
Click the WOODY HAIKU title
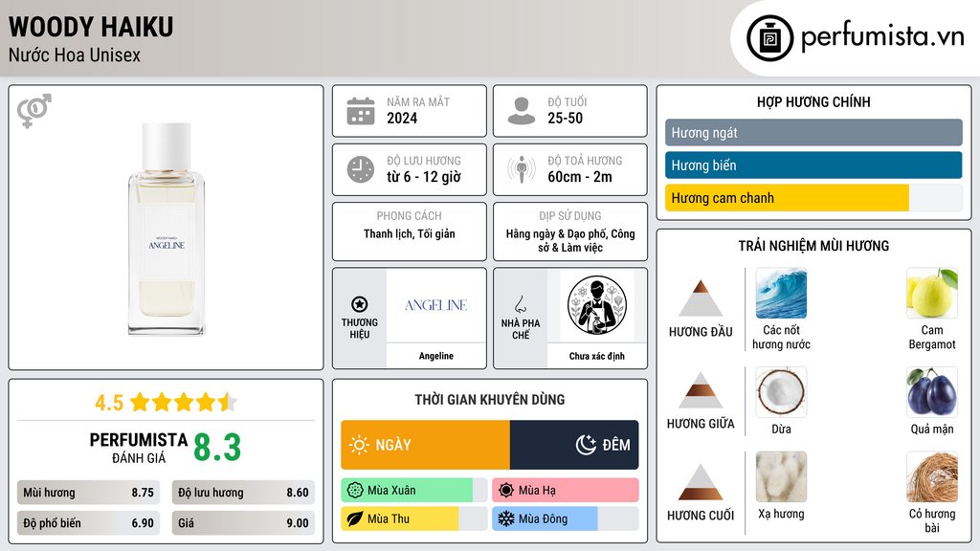click(x=91, y=27)
